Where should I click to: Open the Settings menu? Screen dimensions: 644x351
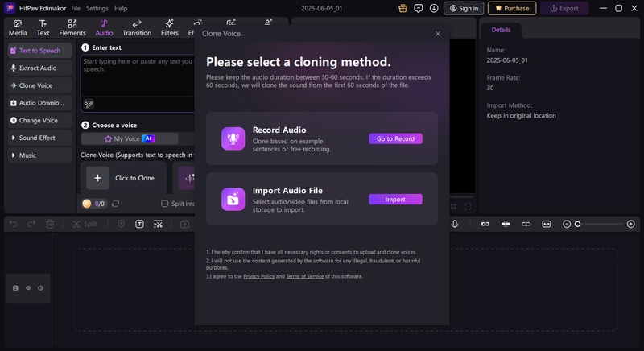pyautogui.click(x=97, y=8)
